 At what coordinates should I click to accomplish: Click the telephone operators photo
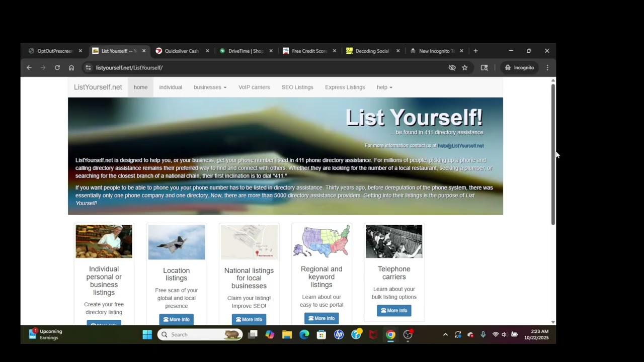click(394, 241)
